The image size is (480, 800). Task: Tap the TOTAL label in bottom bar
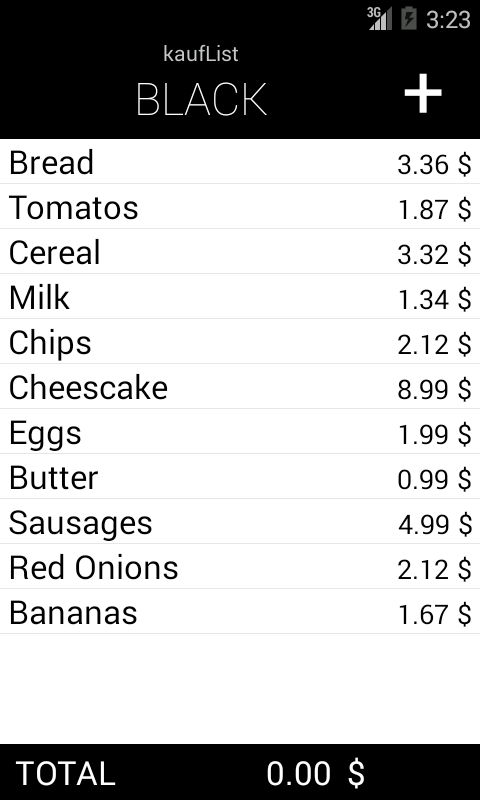(x=66, y=773)
